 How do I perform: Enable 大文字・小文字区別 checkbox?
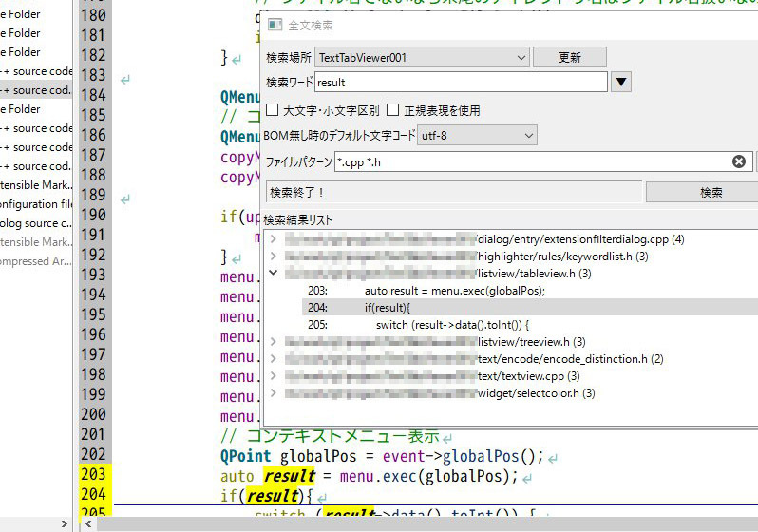point(273,110)
